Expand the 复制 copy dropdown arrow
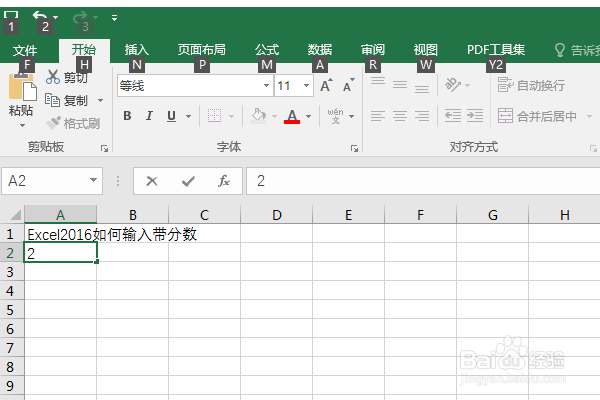 click(101, 101)
